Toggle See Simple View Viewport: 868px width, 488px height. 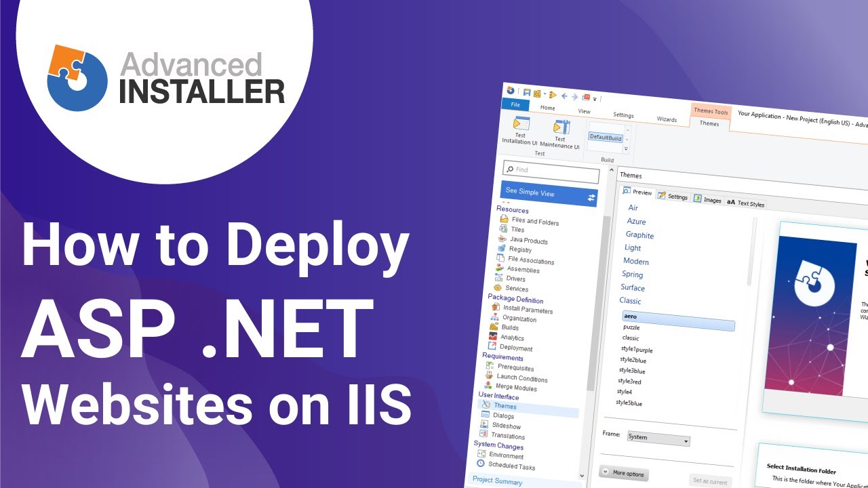(x=549, y=194)
